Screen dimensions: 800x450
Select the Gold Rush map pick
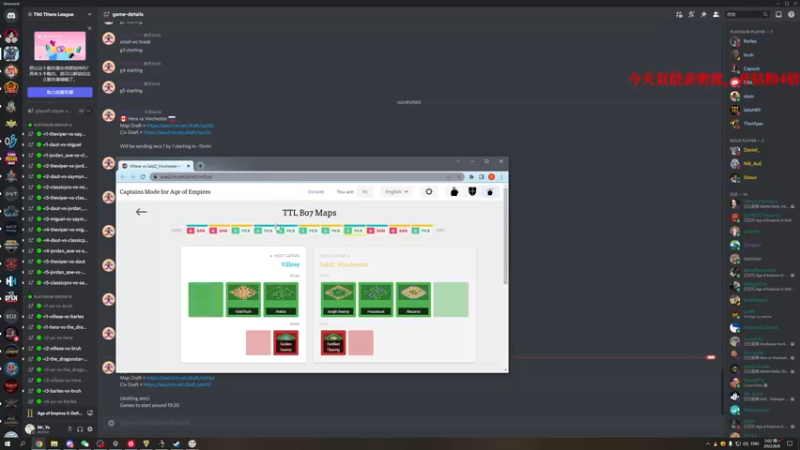[x=243, y=299]
